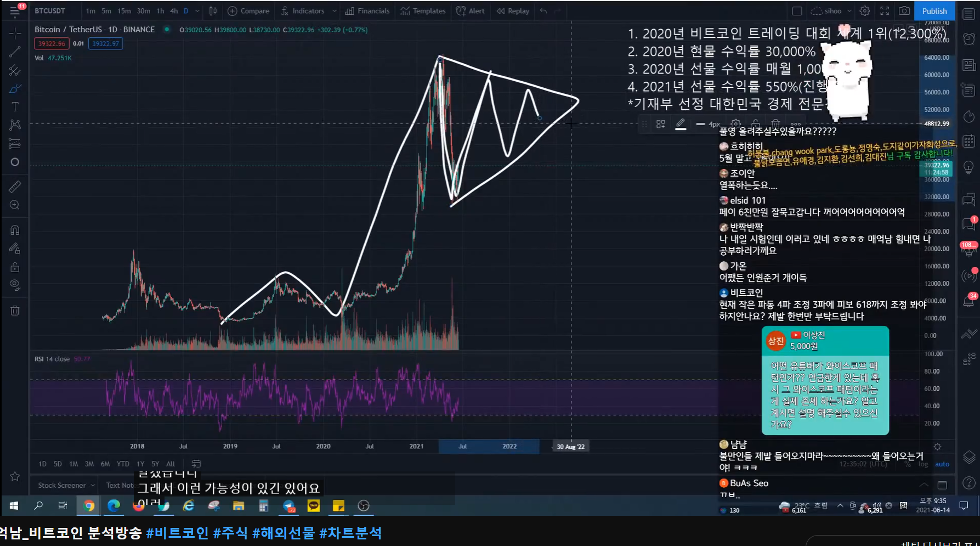Start bar Replay mode
980x546 pixels.
(x=513, y=11)
